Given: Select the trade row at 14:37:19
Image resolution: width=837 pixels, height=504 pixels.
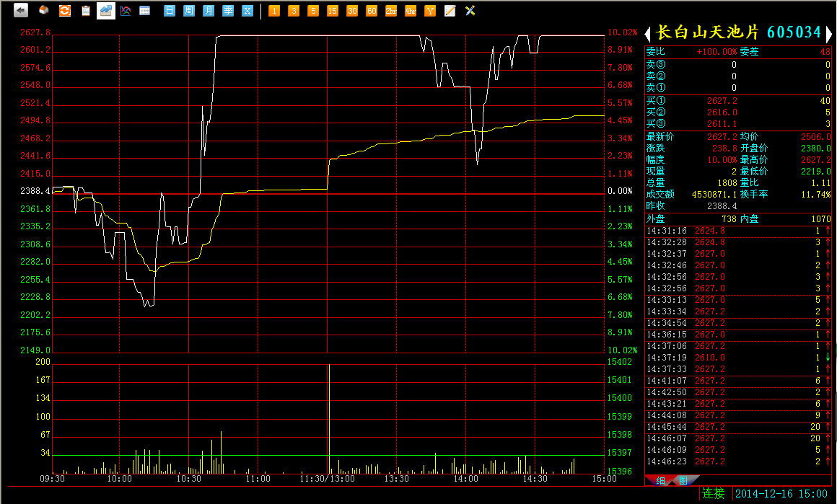Looking at the screenshot, I should pyautogui.click(x=738, y=358).
